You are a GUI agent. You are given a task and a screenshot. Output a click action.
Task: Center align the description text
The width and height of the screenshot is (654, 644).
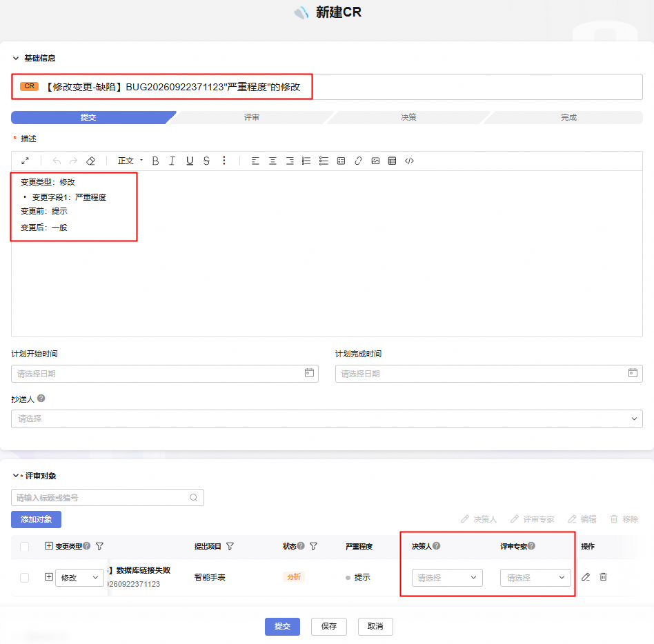[x=272, y=161]
